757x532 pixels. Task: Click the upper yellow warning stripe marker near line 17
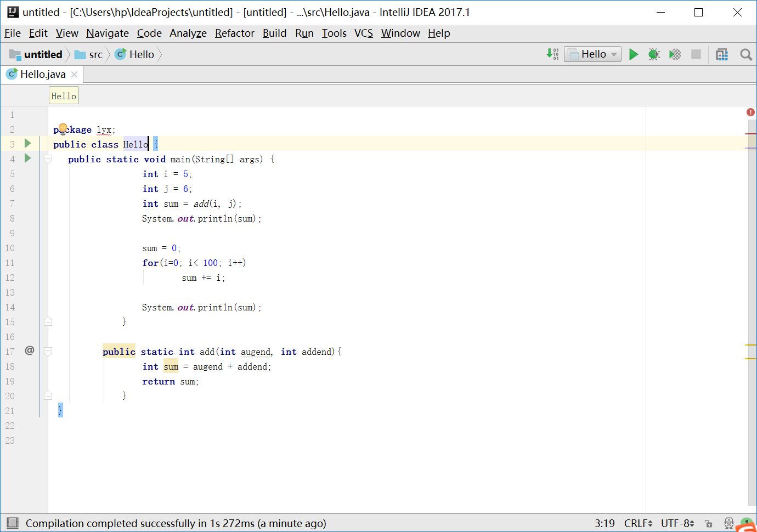(x=750, y=345)
